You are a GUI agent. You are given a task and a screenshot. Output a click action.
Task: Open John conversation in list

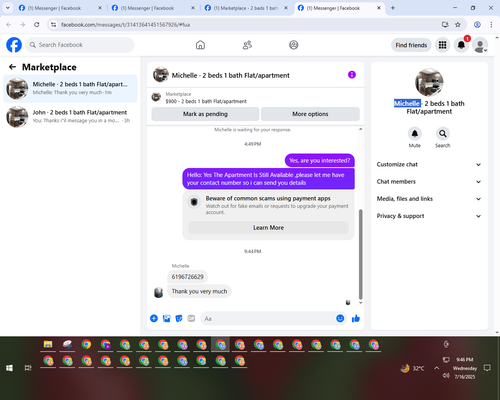pos(70,116)
